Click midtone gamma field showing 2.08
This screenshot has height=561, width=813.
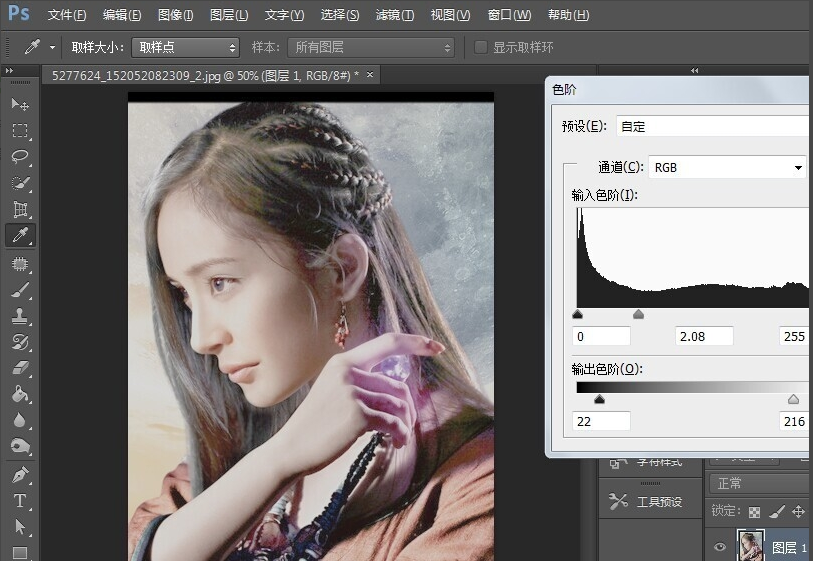[x=704, y=336]
